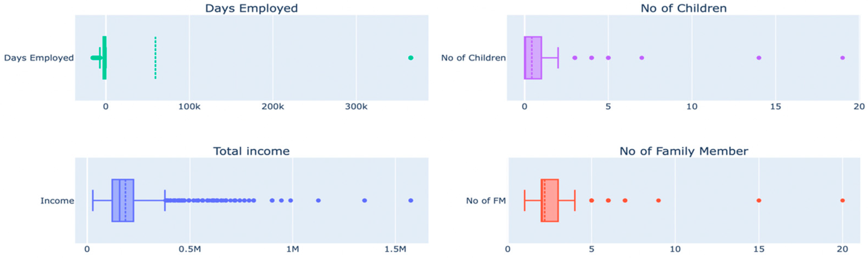The width and height of the screenshot is (868, 258).
Task: Click the No of Children outlier at 14
Action: click(x=759, y=58)
